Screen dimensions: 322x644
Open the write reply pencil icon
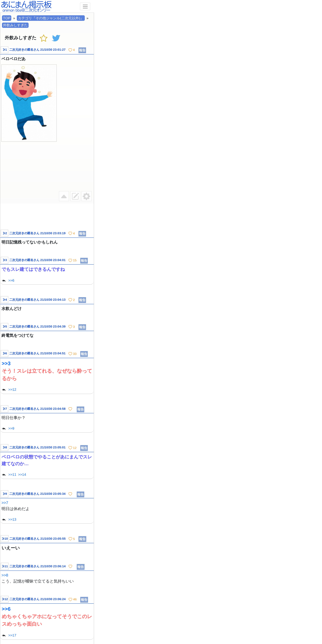(x=75, y=196)
